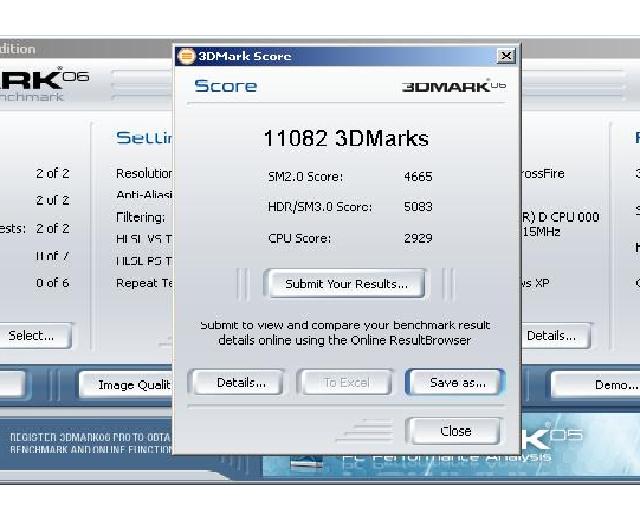Image resolution: width=640 pixels, height=512 pixels.
Task: Click the CrossFire graphics text
Action: 543,174
